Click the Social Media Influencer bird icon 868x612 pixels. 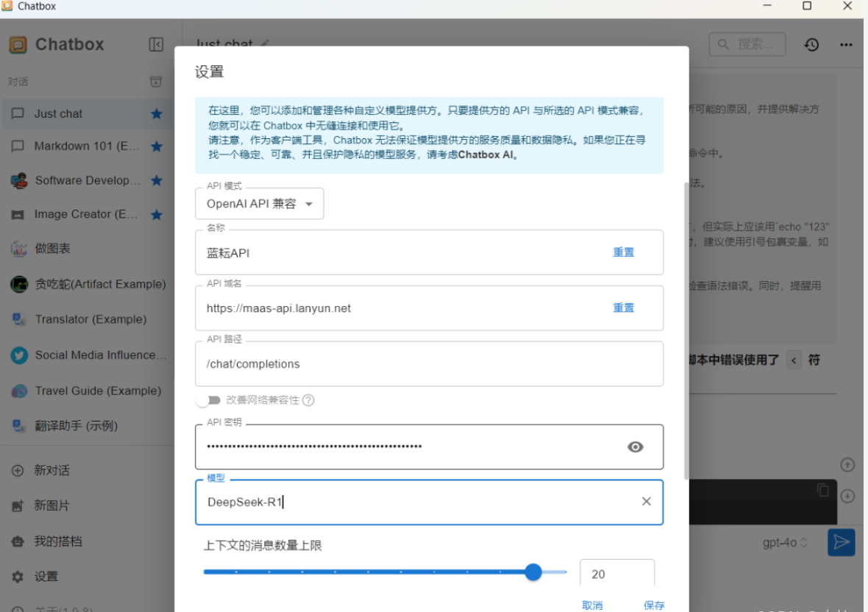coord(19,355)
